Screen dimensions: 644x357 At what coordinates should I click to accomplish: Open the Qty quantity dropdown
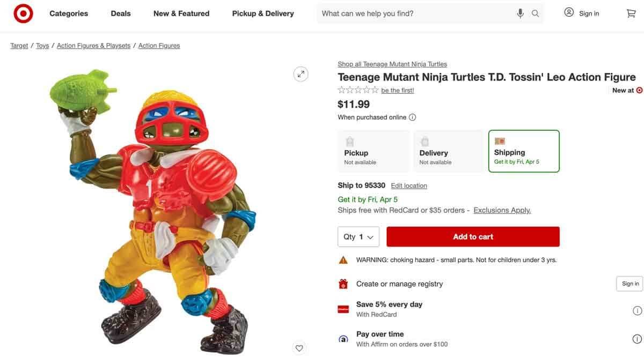[x=358, y=237]
